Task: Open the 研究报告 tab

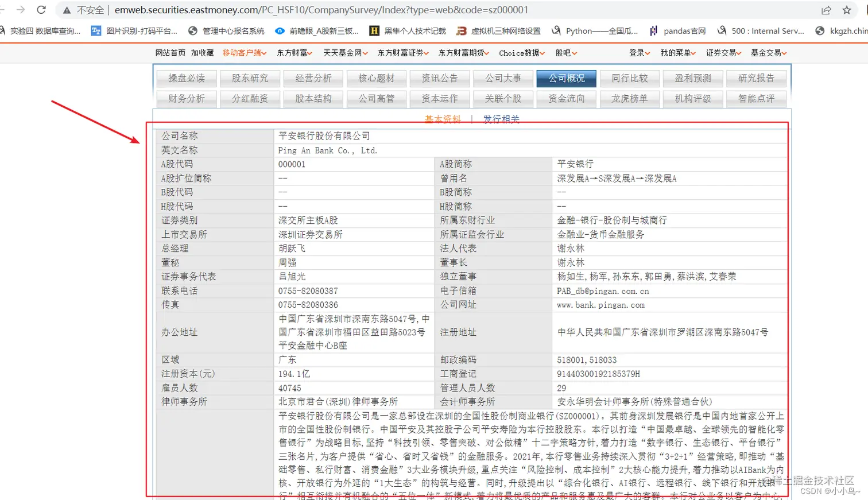Action: (x=757, y=79)
